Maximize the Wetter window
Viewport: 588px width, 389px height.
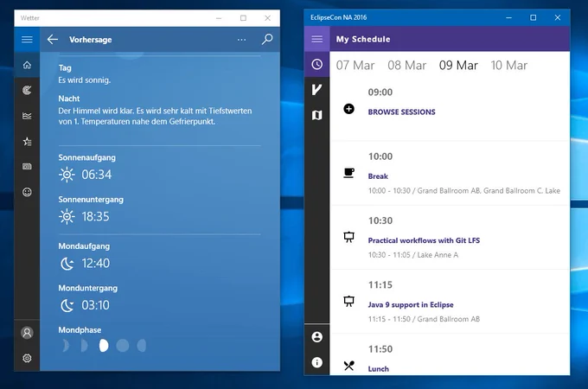tap(243, 18)
